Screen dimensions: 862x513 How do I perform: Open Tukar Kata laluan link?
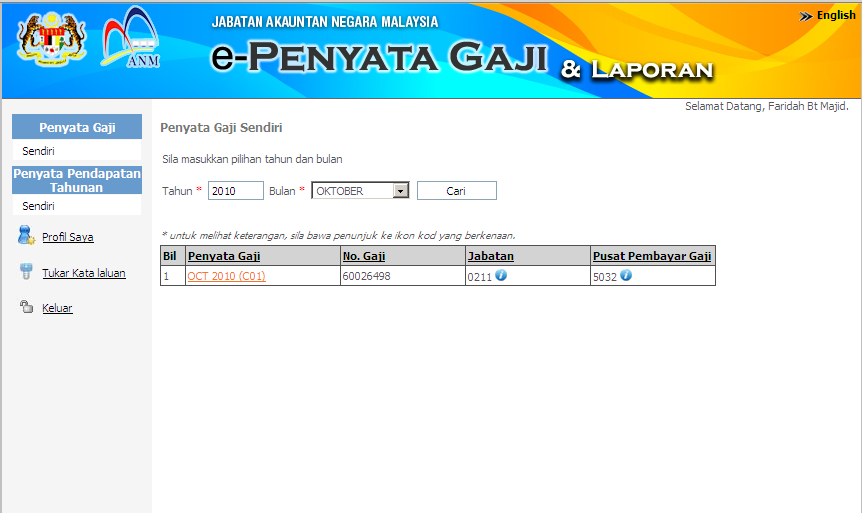(x=84, y=273)
